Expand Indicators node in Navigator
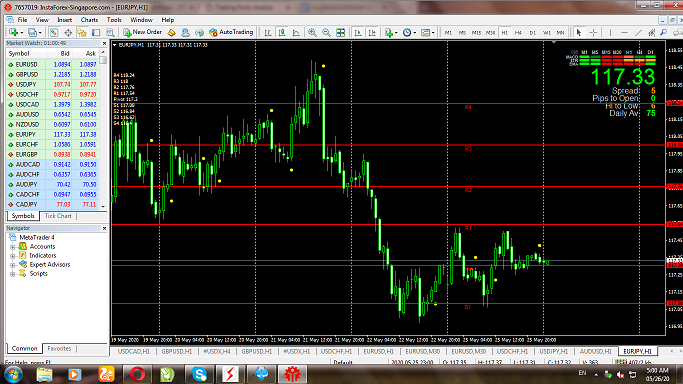 [13, 256]
